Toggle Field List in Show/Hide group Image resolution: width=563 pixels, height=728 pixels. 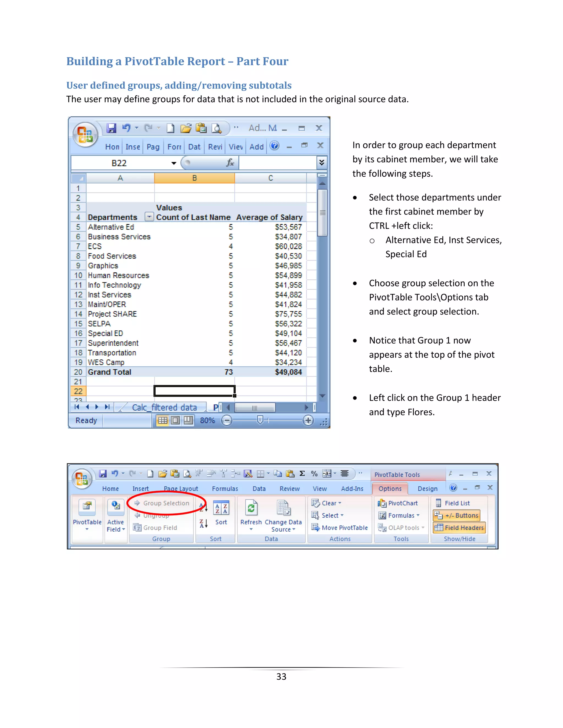click(x=452, y=503)
